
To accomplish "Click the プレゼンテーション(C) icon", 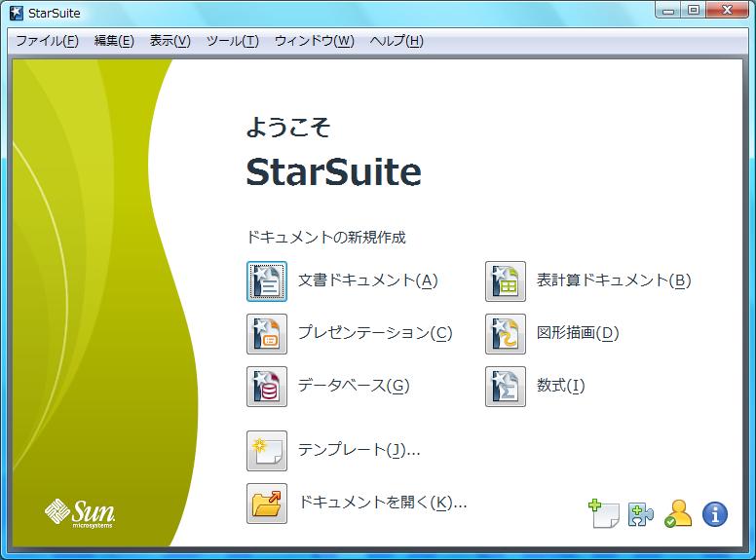I will click(x=267, y=334).
